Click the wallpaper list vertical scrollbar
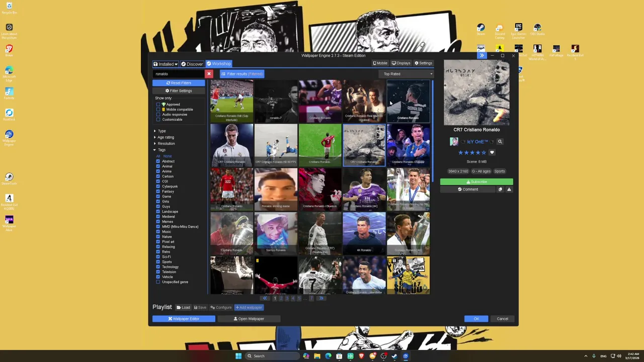 433,131
